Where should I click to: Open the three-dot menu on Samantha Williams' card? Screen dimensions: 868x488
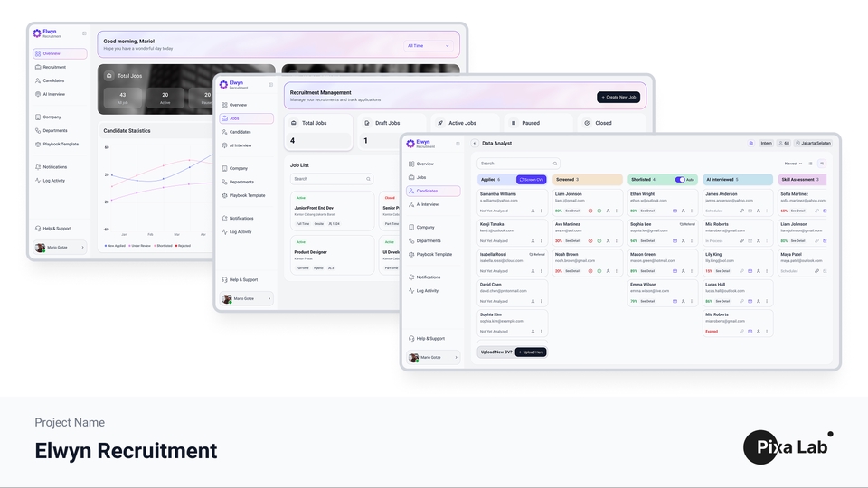(542, 211)
